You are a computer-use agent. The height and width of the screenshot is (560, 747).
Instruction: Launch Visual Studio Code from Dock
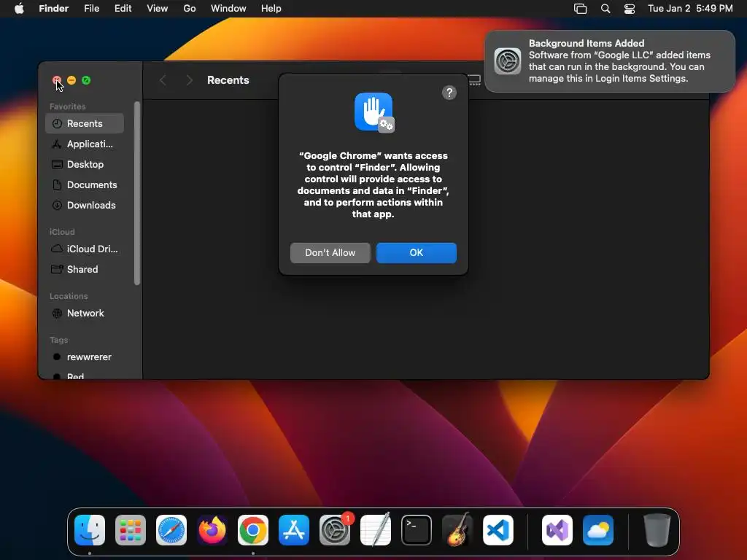click(498, 530)
